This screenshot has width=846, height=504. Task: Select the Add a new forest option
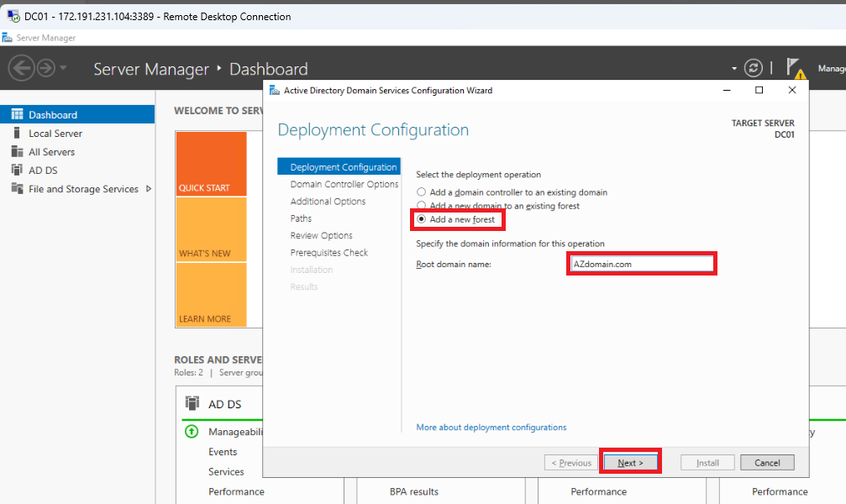(x=456, y=219)
